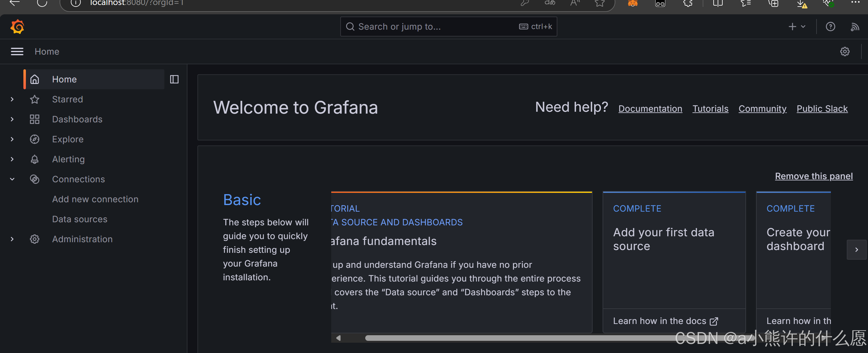Open browser split screen icon
Viewport: 868px width, 353px height.
(x=718, y=3)
